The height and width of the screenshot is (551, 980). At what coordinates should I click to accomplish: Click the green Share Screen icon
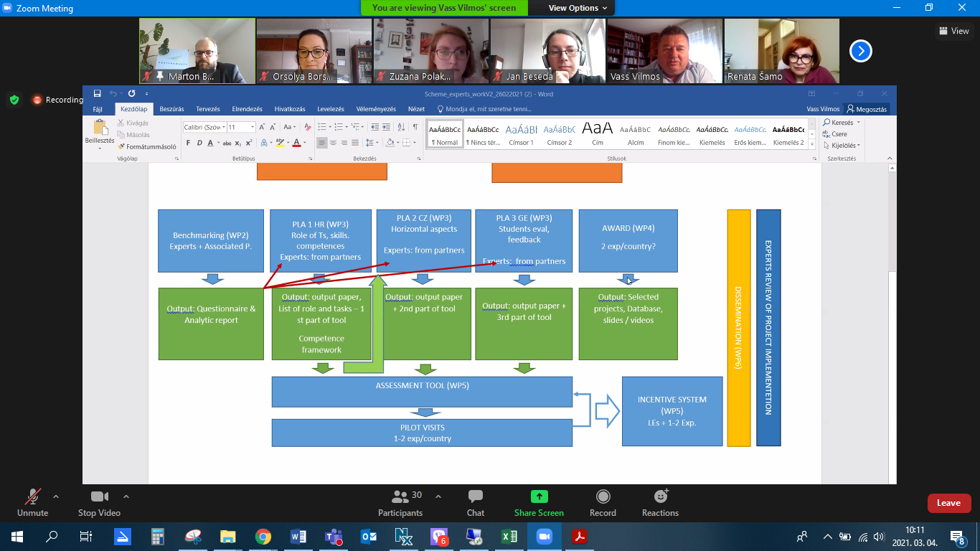coord(539,496)
